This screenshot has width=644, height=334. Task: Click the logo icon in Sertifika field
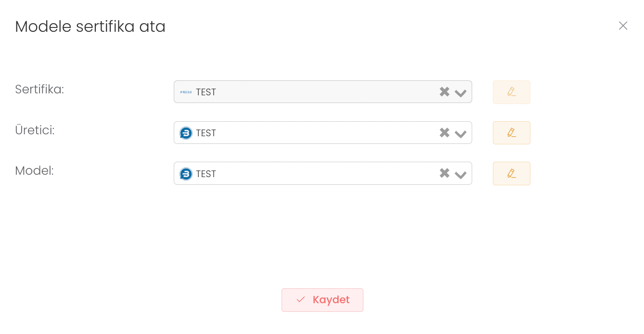point(186,92)
